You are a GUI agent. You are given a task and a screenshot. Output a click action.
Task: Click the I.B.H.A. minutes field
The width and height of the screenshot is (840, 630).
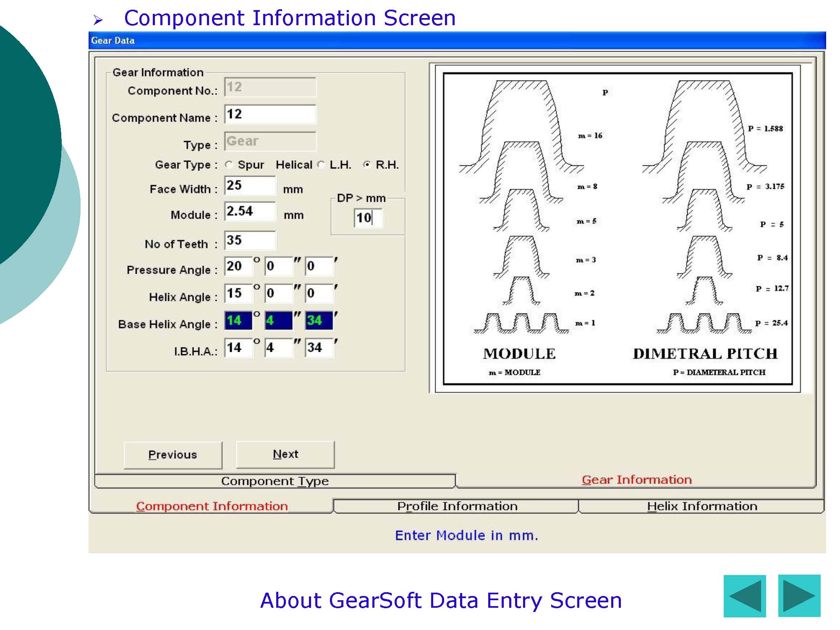(x=278, y=348)
